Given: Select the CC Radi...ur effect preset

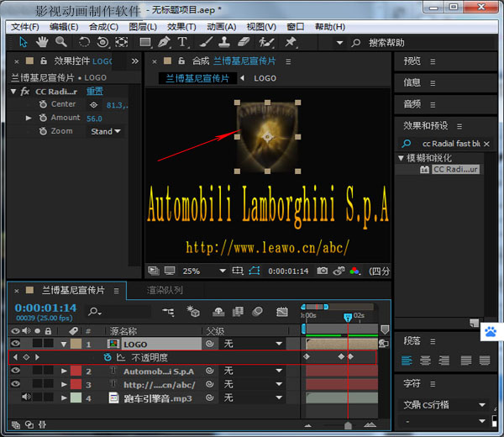Looking at the screenshot, I should coord(455,169).
